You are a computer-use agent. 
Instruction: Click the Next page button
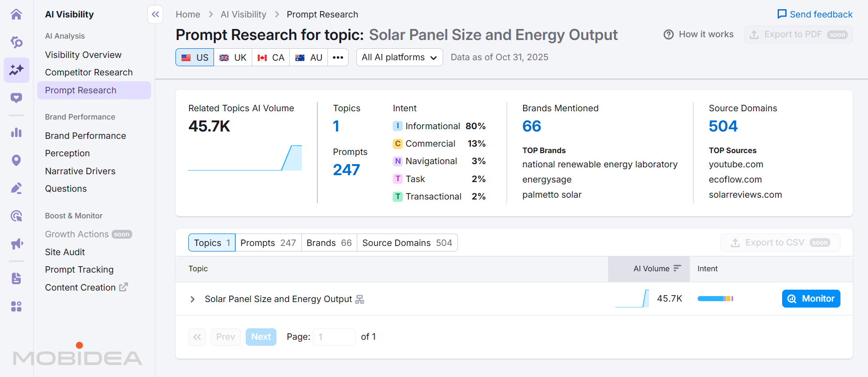(x=261, y=337)
